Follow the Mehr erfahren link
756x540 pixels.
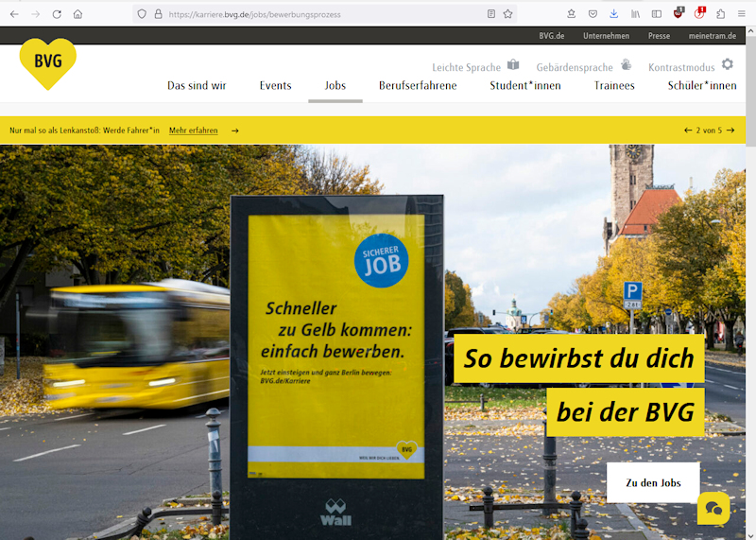194,131
